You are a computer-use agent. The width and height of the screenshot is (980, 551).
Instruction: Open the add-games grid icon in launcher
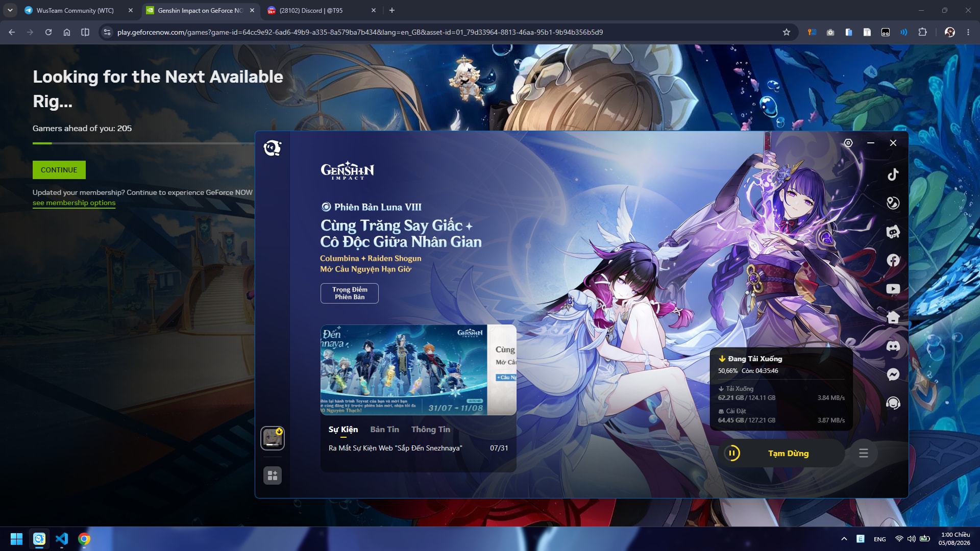[x=273, y=475]
